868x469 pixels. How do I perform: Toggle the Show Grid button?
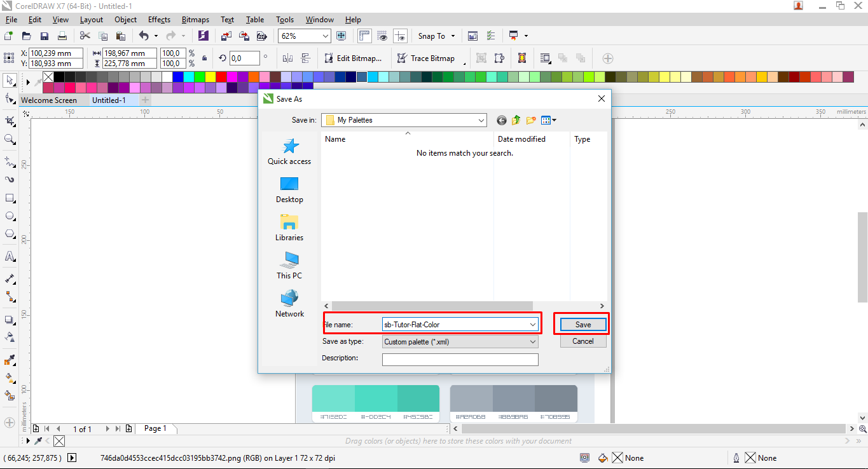(382, 36)
